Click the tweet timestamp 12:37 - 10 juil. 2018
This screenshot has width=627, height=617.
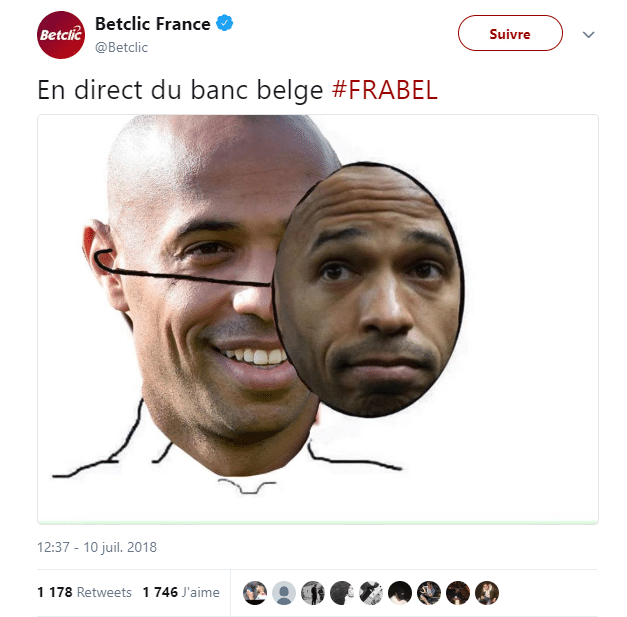coord(97,547)
